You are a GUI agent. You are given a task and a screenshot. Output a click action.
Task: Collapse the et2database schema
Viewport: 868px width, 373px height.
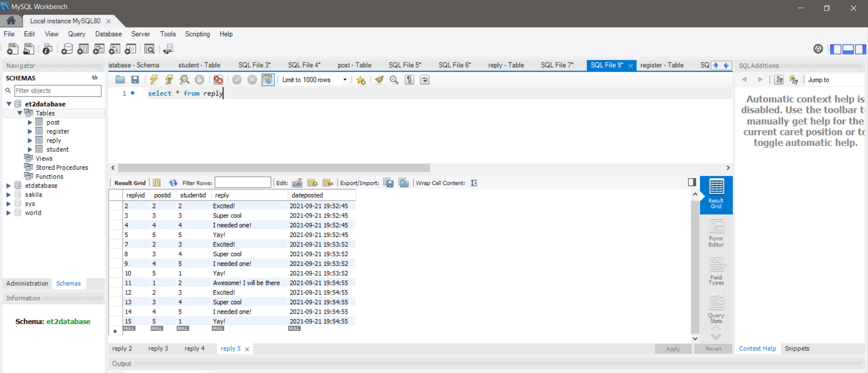(9, 104)
